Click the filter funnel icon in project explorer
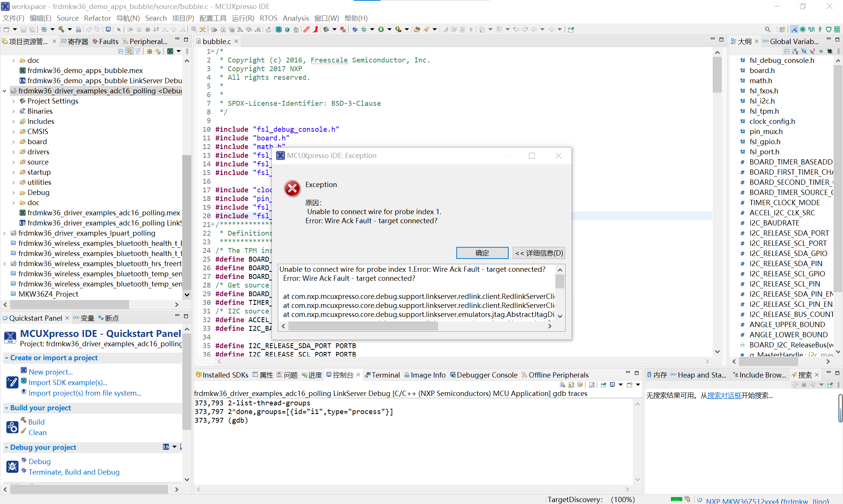 138,51
